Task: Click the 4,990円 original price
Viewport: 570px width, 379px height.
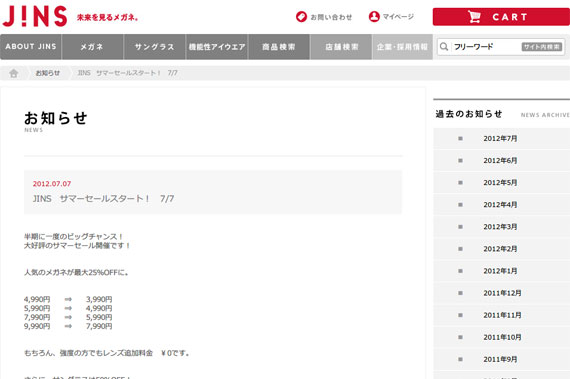Action: pos(37,299)
